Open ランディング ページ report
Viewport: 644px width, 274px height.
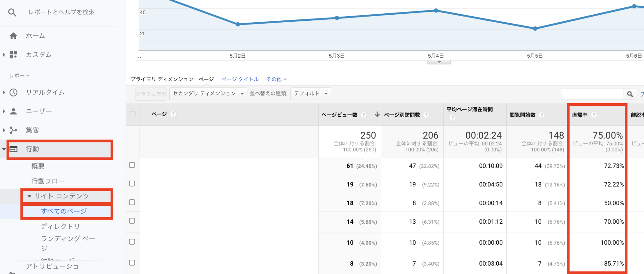pyautogui.click(x=68, y=243)
